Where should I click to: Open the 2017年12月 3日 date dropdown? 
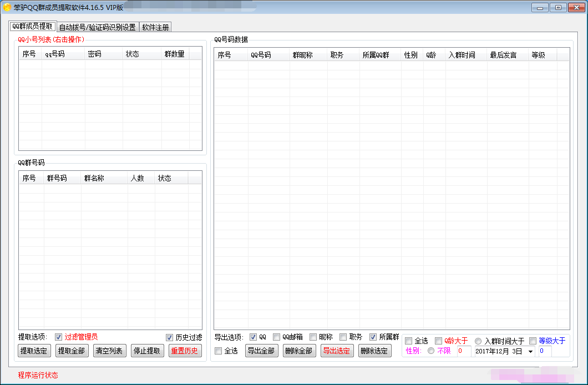point(531,351)
